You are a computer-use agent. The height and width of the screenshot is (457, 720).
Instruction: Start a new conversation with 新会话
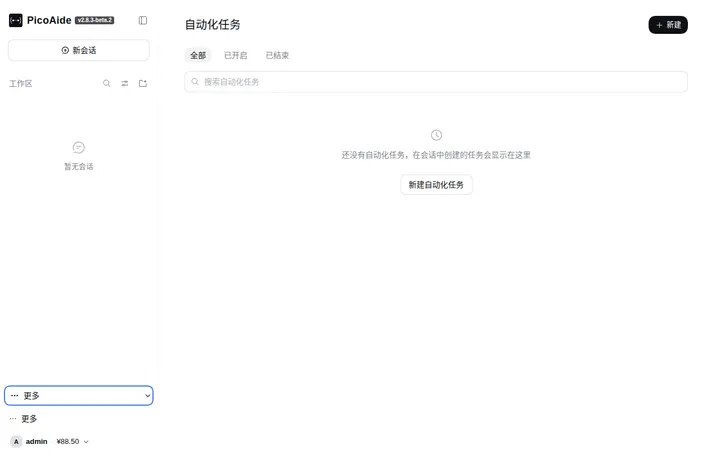click(79, 50)
